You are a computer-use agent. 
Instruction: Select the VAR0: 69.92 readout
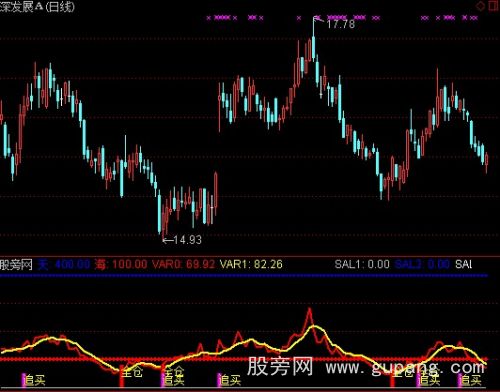(x=183, y=265)
